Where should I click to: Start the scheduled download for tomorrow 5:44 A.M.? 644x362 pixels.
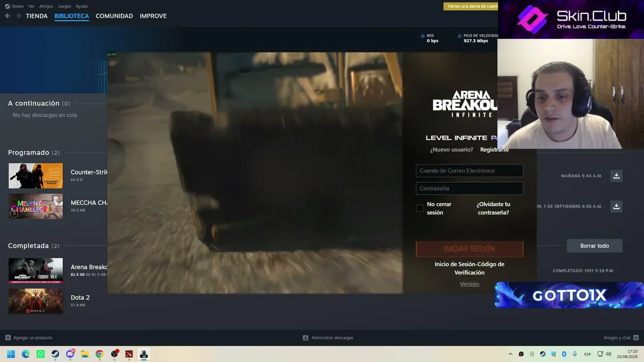pyautogui.click(x=616, y=175)
